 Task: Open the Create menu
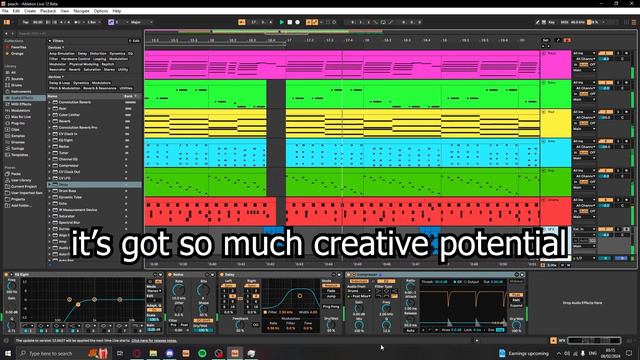coord(30,11)
